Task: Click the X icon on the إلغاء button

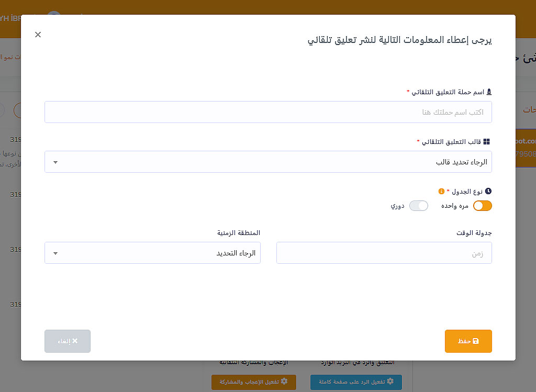Action: tap(75, 341)
